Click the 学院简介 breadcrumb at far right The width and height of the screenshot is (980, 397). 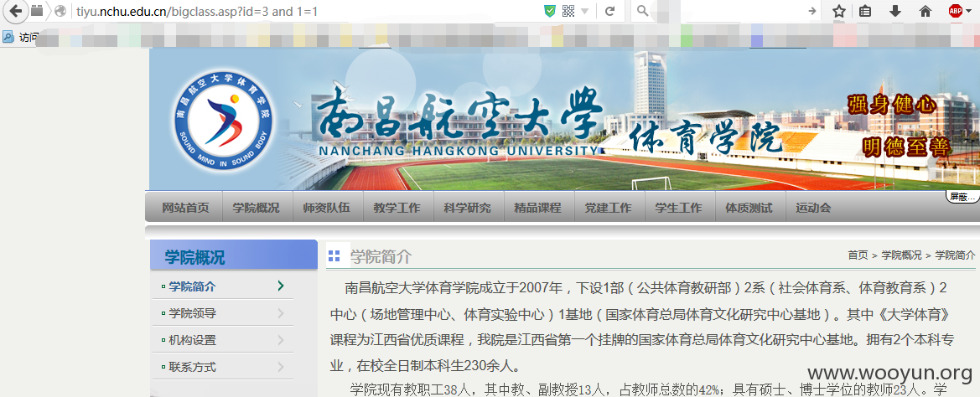[x=955, y=255]
